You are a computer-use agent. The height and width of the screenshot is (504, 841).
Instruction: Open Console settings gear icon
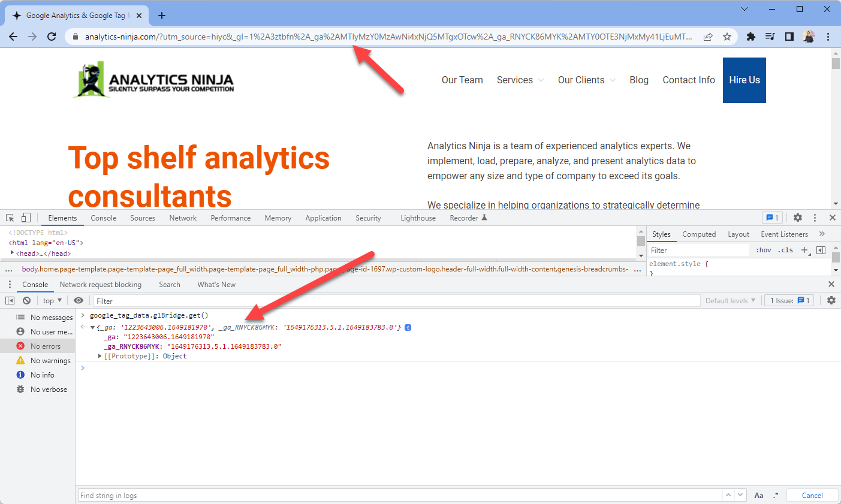pos(831,301)
